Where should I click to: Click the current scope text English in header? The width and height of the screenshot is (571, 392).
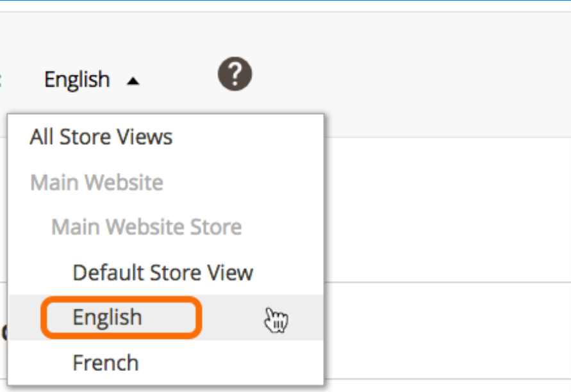[77, 79]
